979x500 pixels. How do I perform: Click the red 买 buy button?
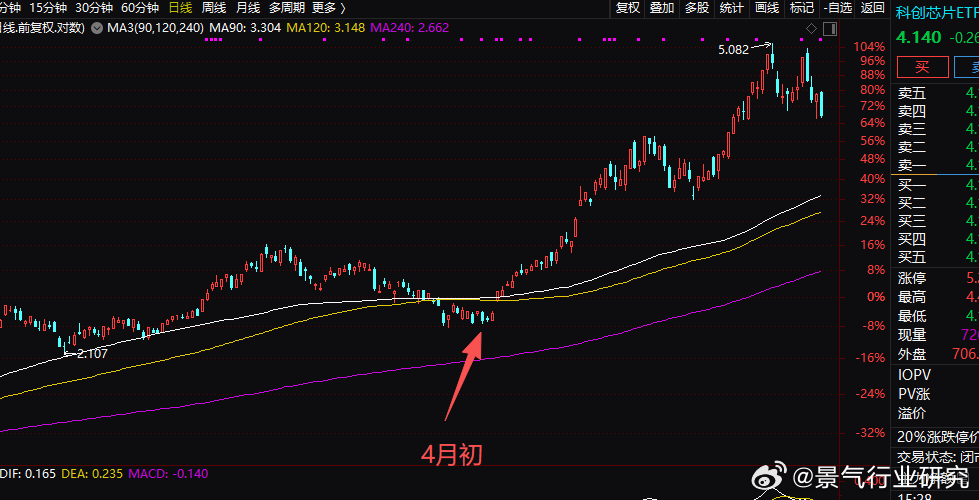(922, 67)
